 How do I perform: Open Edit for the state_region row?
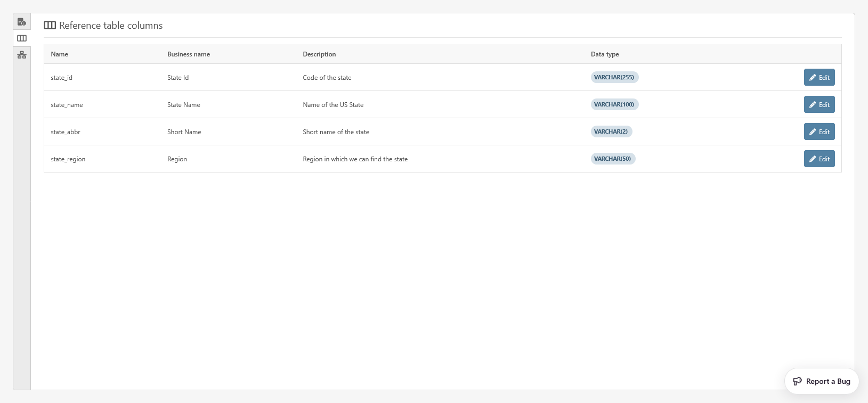819,159
